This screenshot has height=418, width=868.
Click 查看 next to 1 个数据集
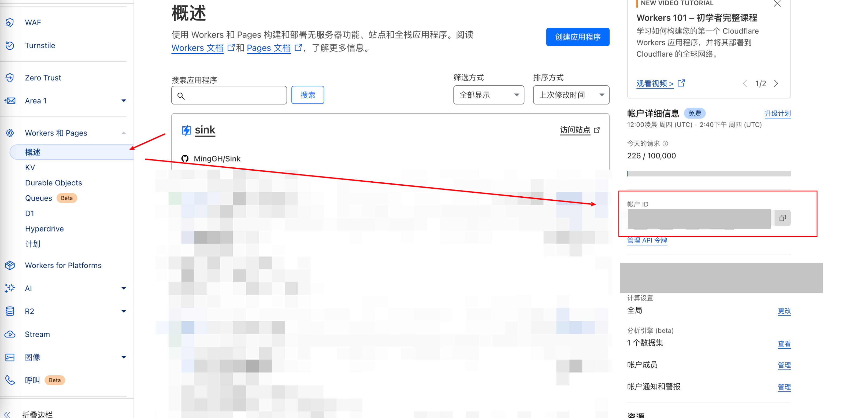[784, 344]
